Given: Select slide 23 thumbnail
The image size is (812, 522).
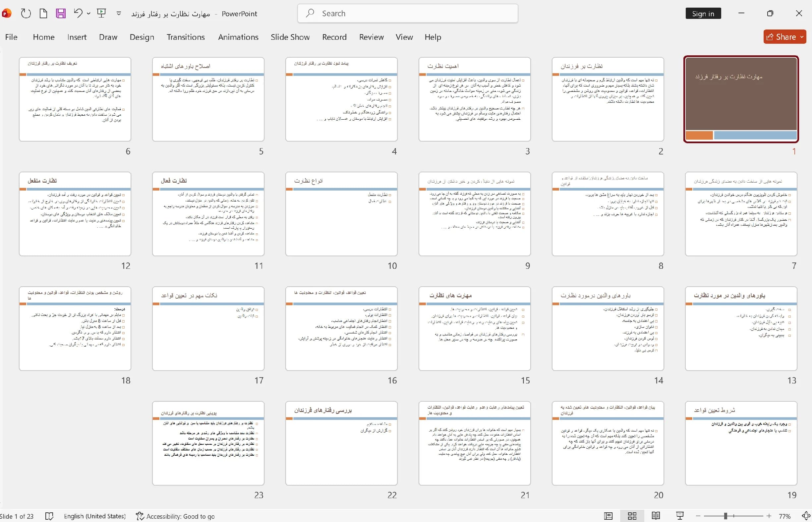Looking at the screenshot, I should (208, 443).
